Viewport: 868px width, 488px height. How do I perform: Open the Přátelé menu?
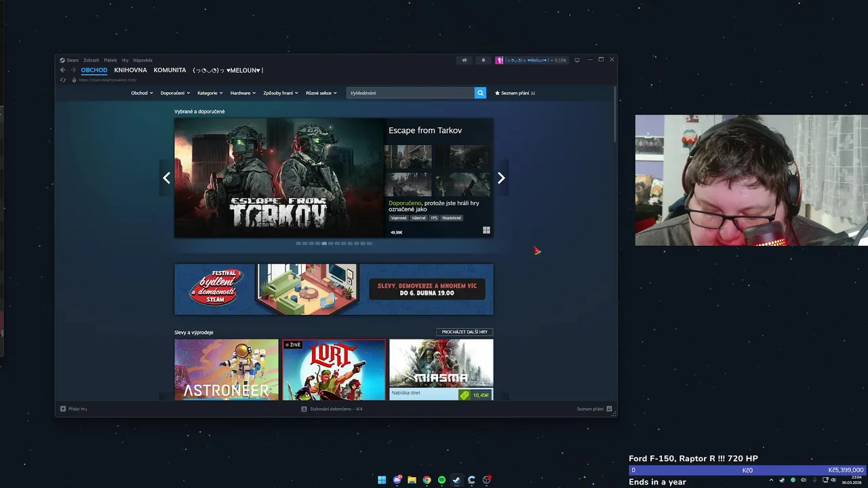pos(111,60)
